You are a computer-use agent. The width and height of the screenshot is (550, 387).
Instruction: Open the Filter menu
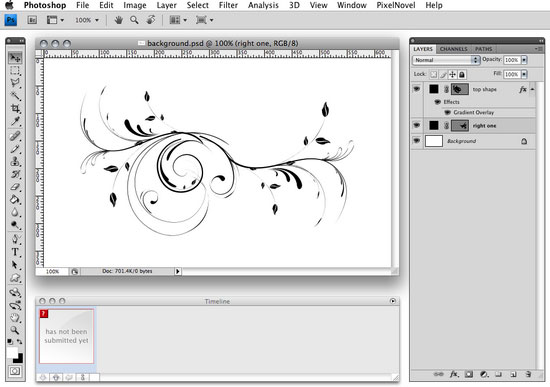[228, 5]
